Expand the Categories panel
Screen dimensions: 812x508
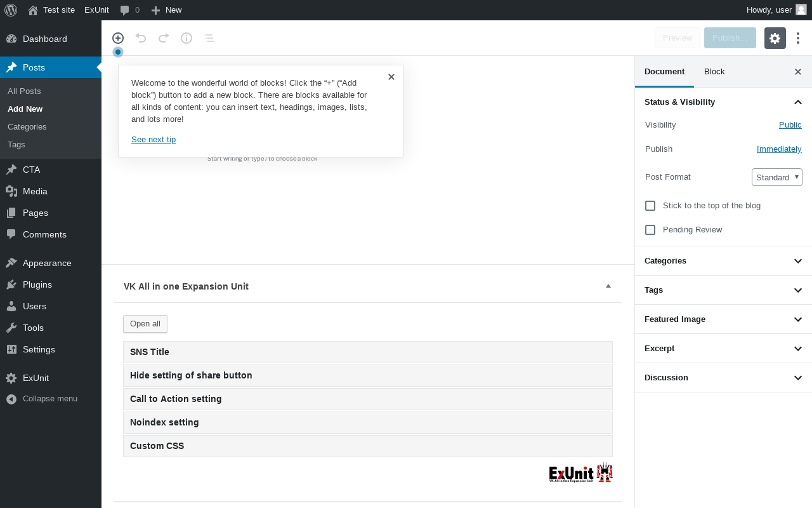tap(723, 261)
